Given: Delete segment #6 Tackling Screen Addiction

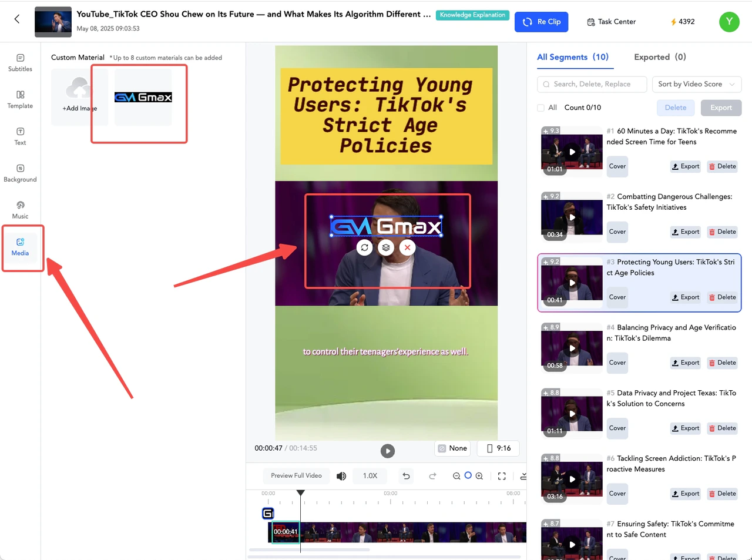Looking at the screenshot, I should point(722,494).
